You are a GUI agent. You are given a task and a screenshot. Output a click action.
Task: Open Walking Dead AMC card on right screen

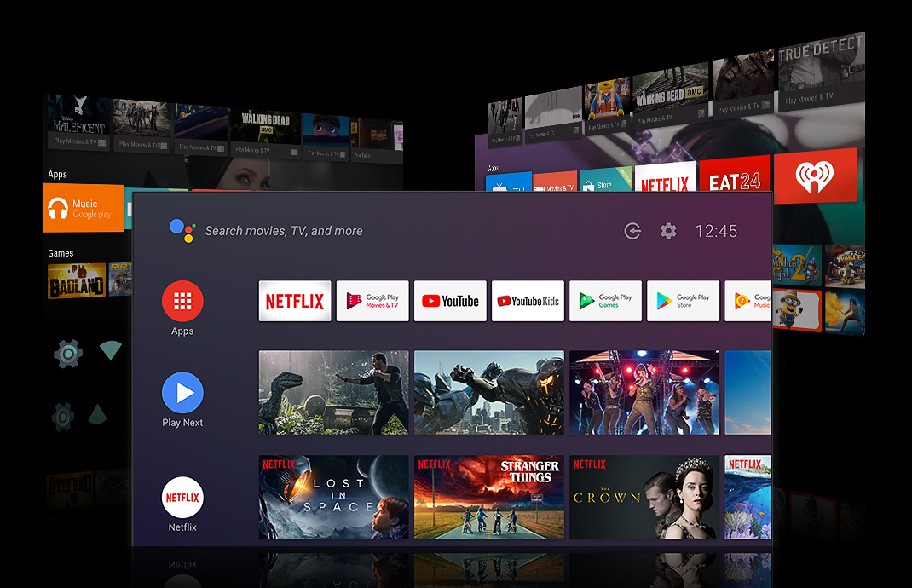pyautogui.click(x=671, y=95)
